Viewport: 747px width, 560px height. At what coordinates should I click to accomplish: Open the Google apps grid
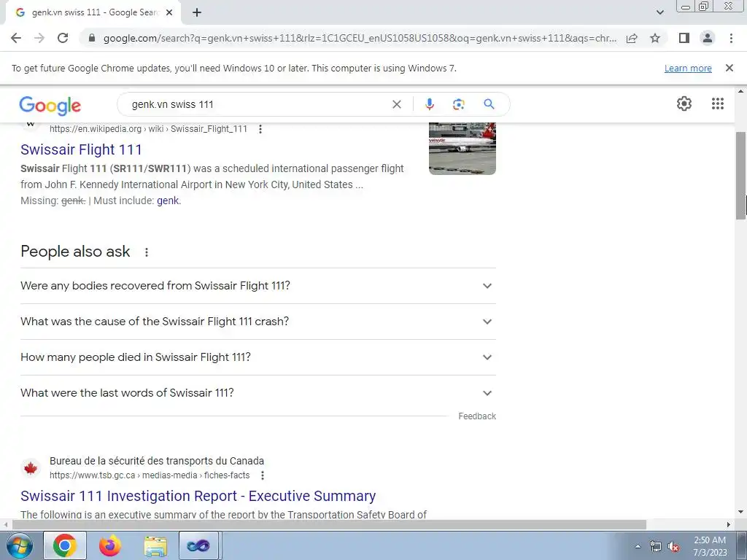pyautogui.click(x=718, y=104)
